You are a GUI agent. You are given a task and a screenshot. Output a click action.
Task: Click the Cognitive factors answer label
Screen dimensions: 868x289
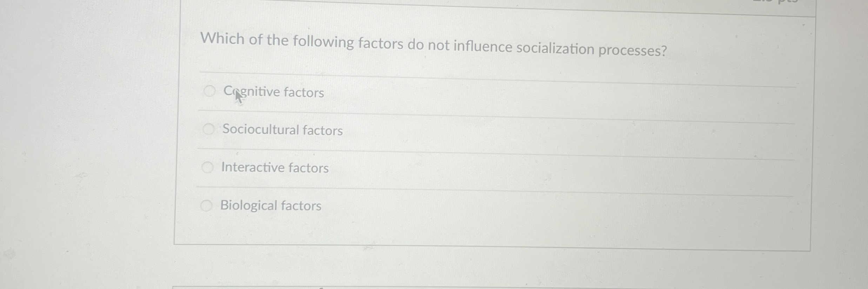click(x=273, y=92)
